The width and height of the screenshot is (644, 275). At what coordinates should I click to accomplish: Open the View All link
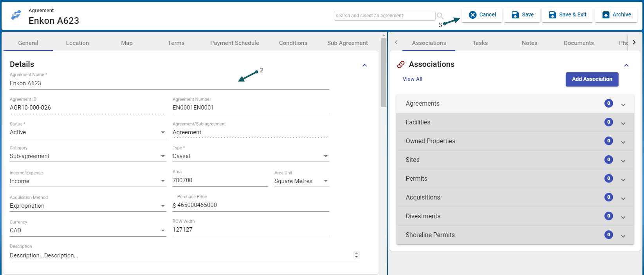pyautogui.click(x=412, y=79)
